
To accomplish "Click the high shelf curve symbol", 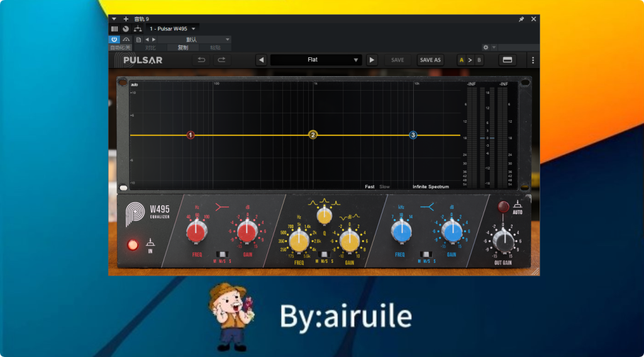I will pyautogui.click(x=428, y=207).
